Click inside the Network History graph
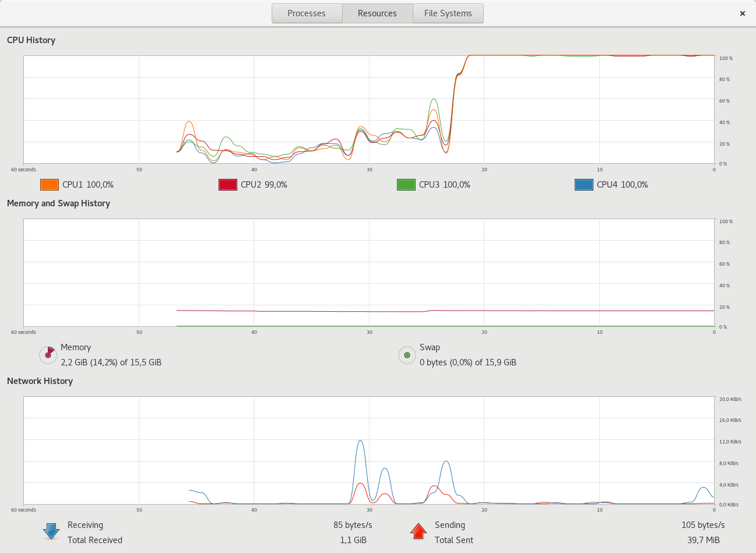Viewport: 756px width, 553px height. (369, 450)
